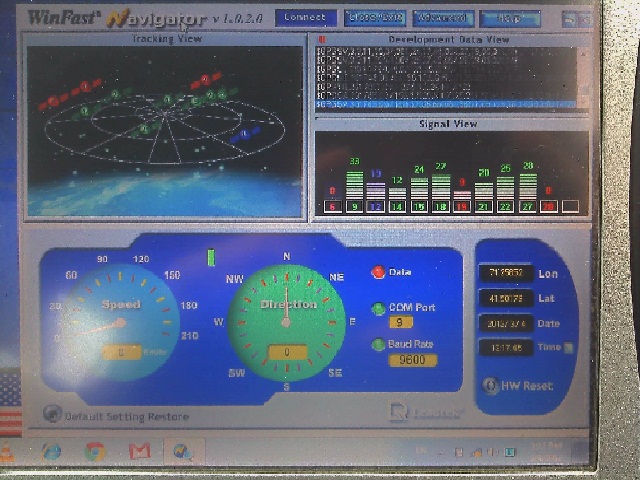
Task: Open VLC from the taskbar
Action: (x=7, y=452)
